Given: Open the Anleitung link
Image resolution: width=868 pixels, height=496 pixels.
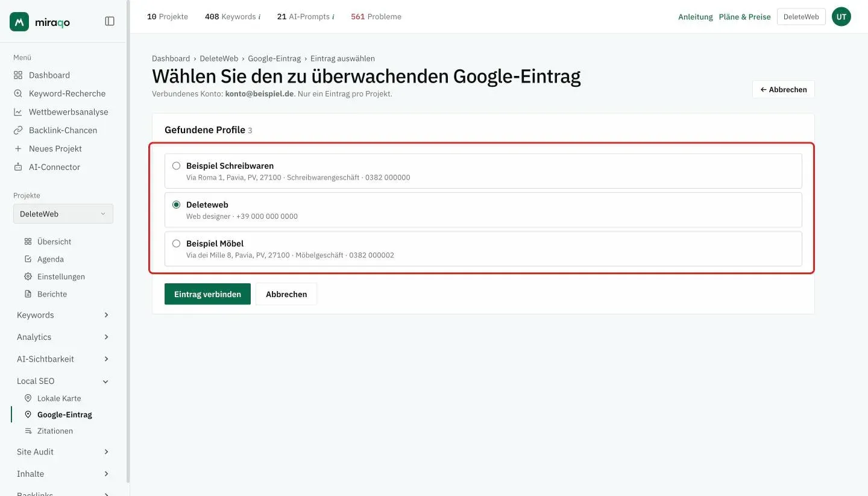Looking at the screenshot, I should (x=696, y=17).
